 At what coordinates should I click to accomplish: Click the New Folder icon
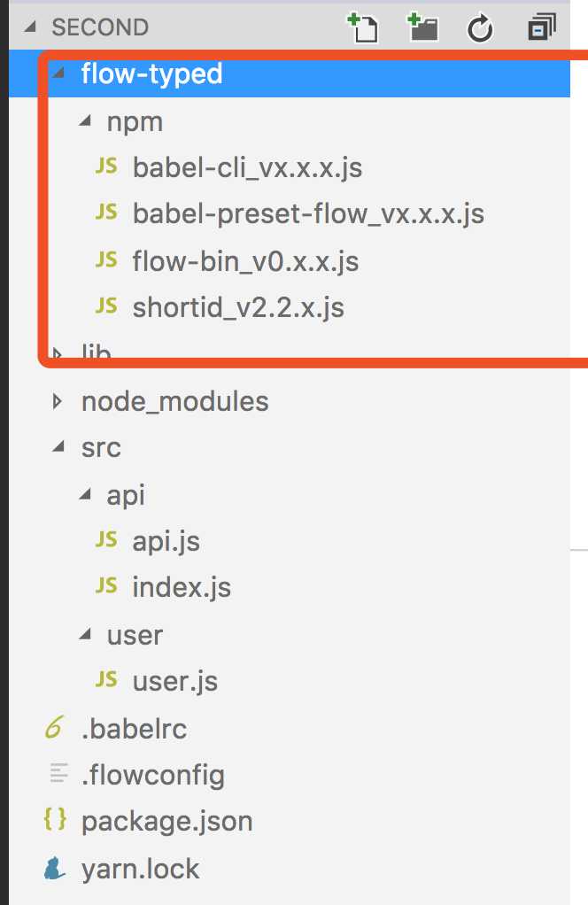(x=422, y=28)
